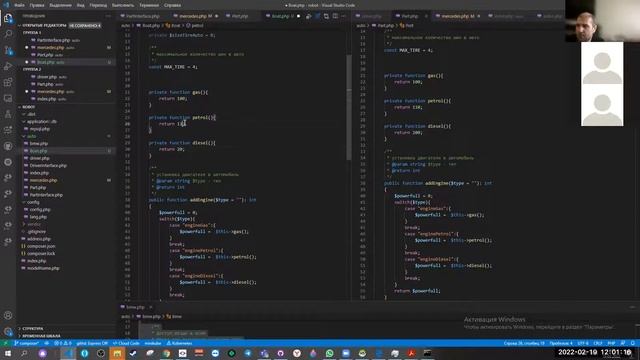Open the Терминал menu
Image resolution: width=640 pixels, height=360 pixels.
click(149, 5)
